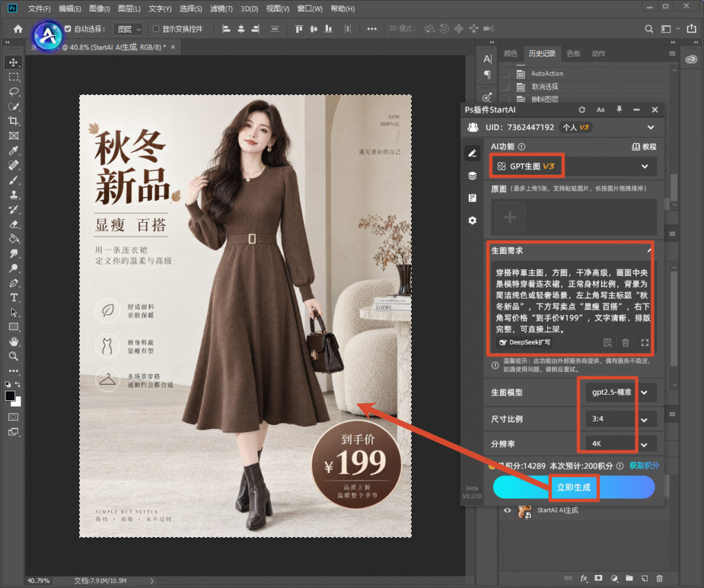704x588 pixels.
Task: Open the 文件(F) menu
Action: 39,8
